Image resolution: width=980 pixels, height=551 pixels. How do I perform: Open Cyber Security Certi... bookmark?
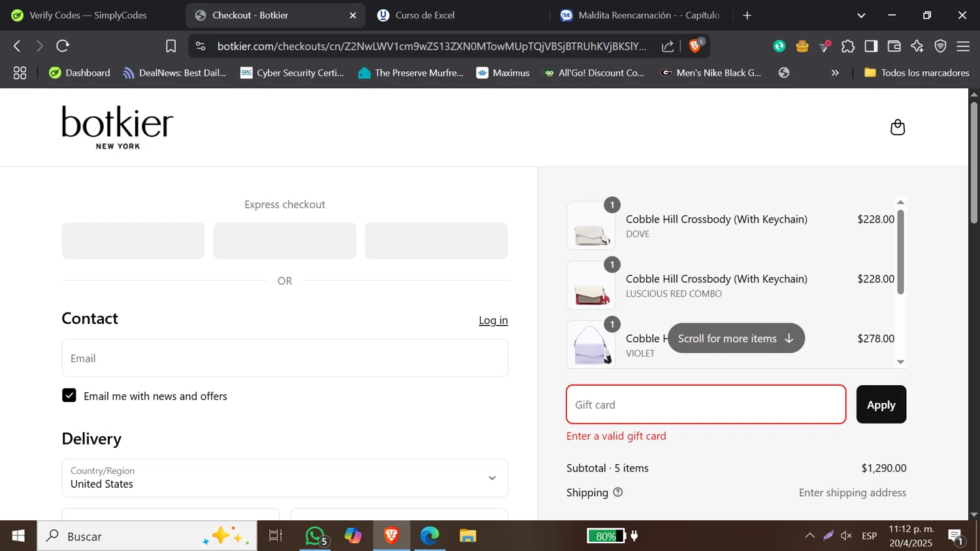point(292,73)
